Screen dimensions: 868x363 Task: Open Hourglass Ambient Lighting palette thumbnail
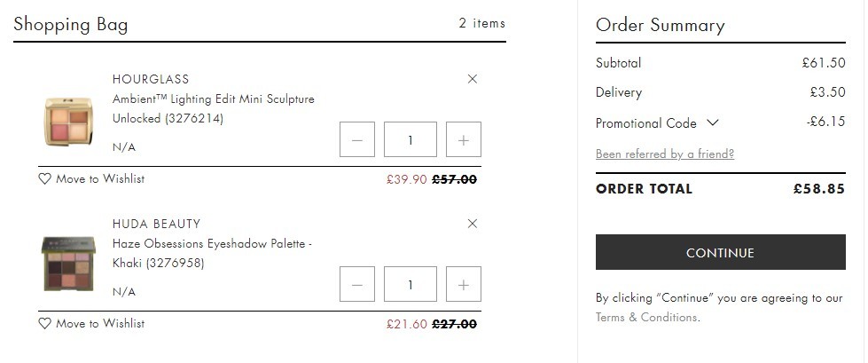(x=68, y=122)
